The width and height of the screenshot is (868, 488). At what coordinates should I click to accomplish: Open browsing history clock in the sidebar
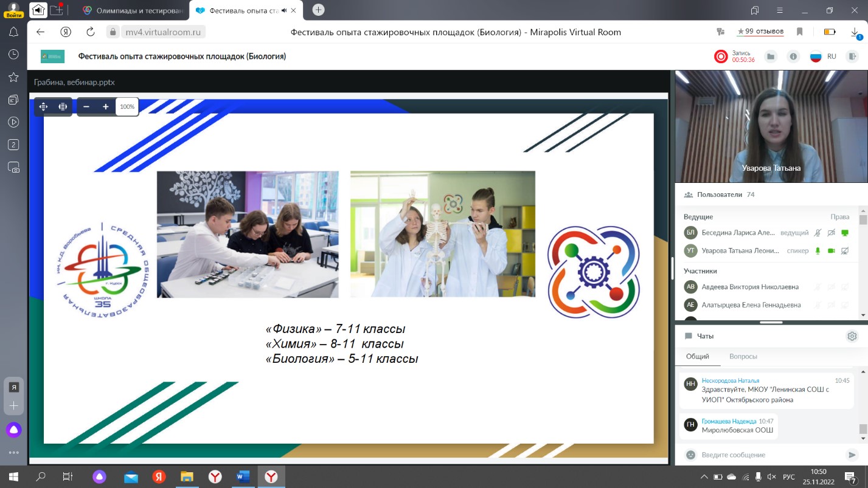[13, 55]
